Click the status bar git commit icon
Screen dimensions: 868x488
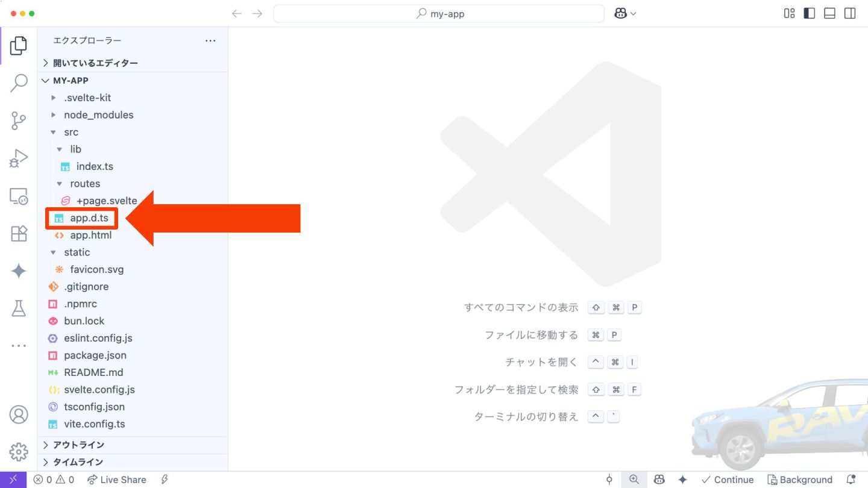point(609,480)
